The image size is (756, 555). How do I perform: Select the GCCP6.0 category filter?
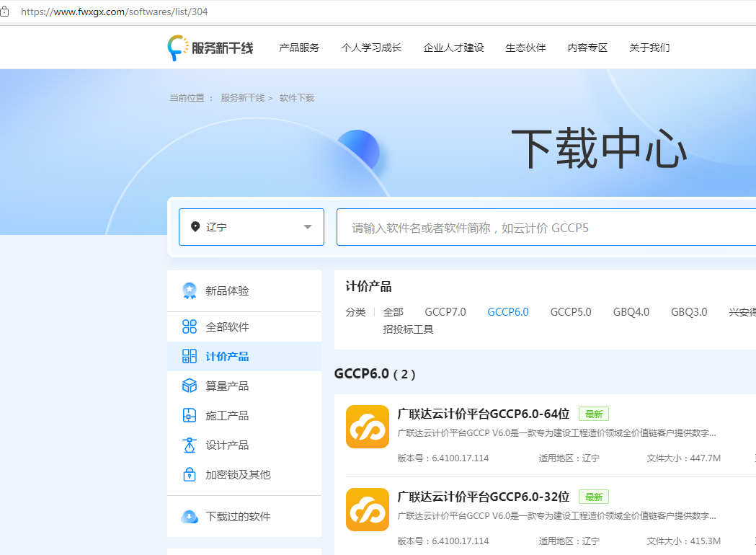point(508,312)
